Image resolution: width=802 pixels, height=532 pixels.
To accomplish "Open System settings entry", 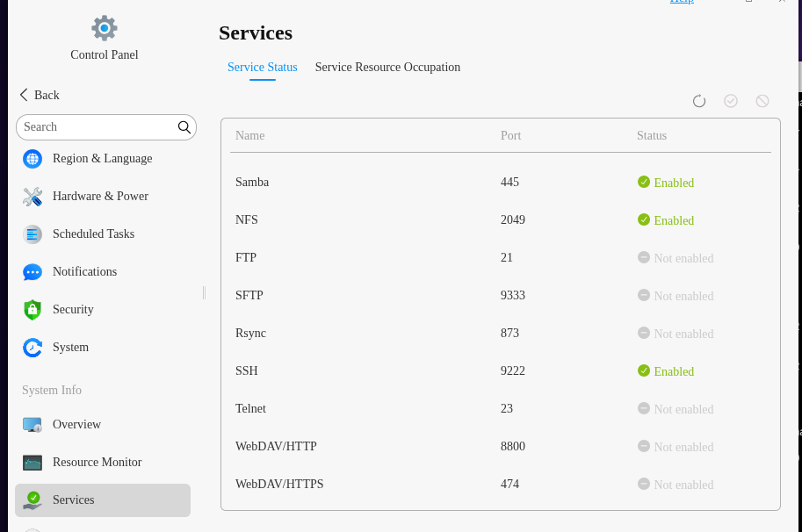I will [x=102, y=348].
